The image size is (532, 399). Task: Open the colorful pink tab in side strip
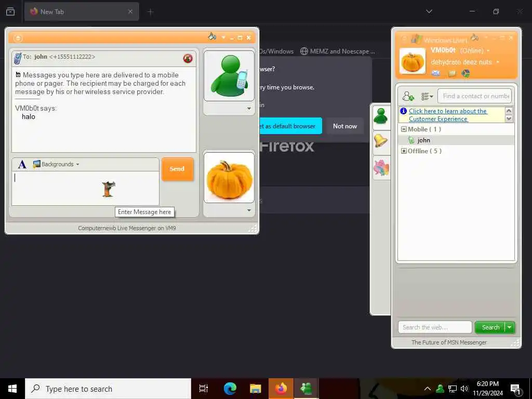tap(381, 168)
